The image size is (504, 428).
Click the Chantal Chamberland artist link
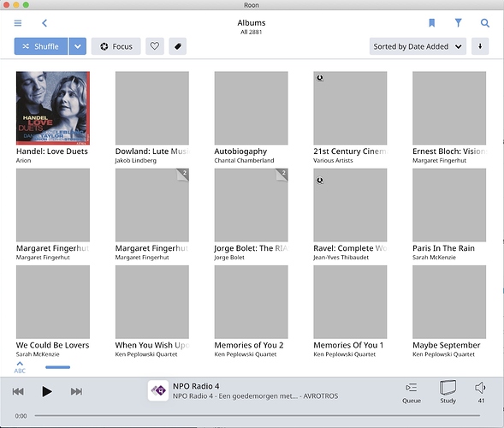(x=244, y=160)
